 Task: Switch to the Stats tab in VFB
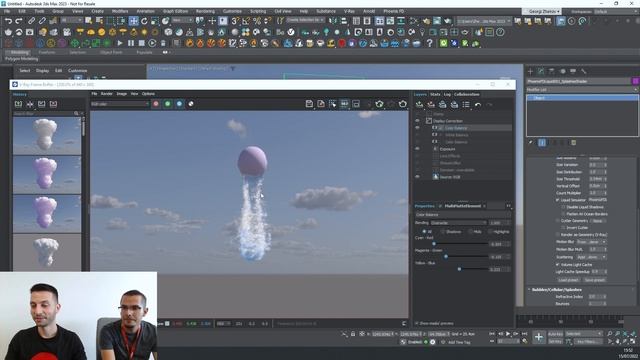pyautogui.click(x=435, y=94)
